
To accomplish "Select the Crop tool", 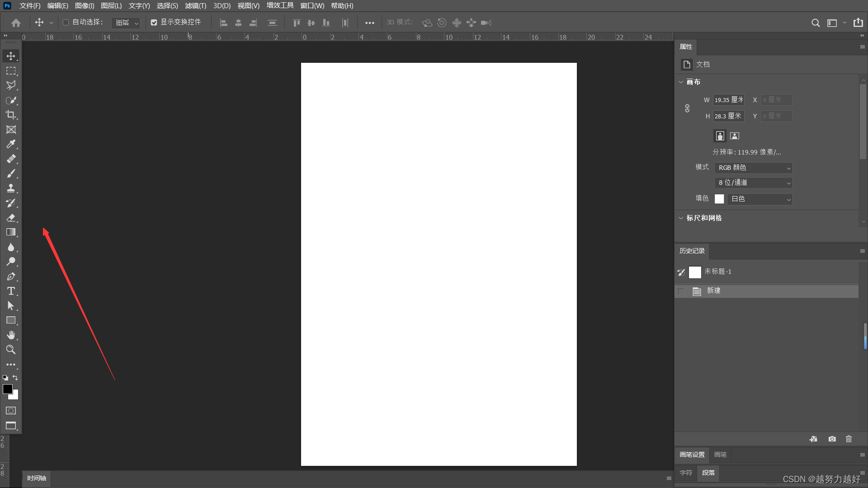I will pos(11,115).
